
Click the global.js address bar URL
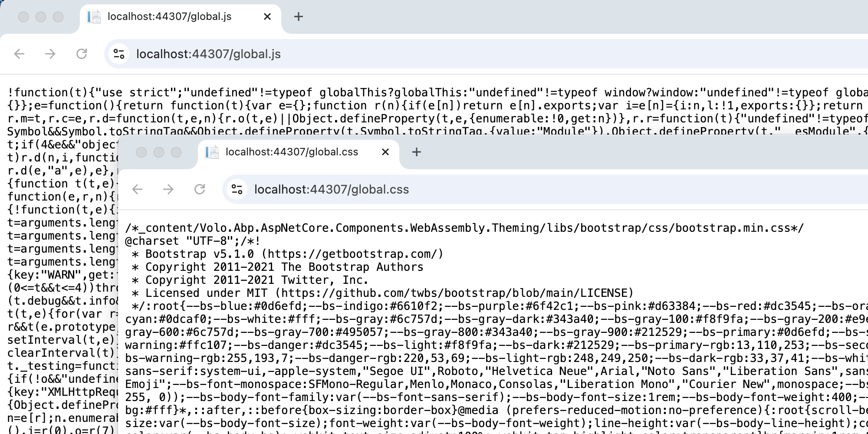208,54
